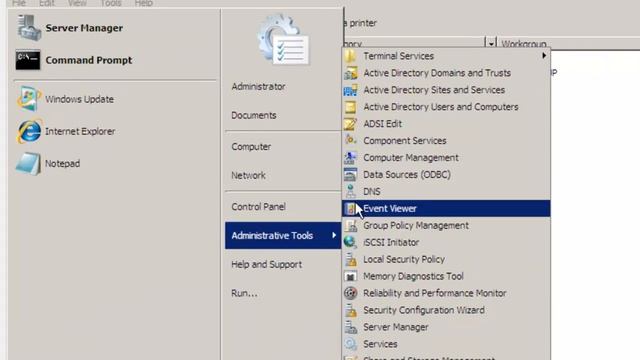Screen dimensions: 640x360
Task: Click the Administrator user picture
Action: pos(283,40)
